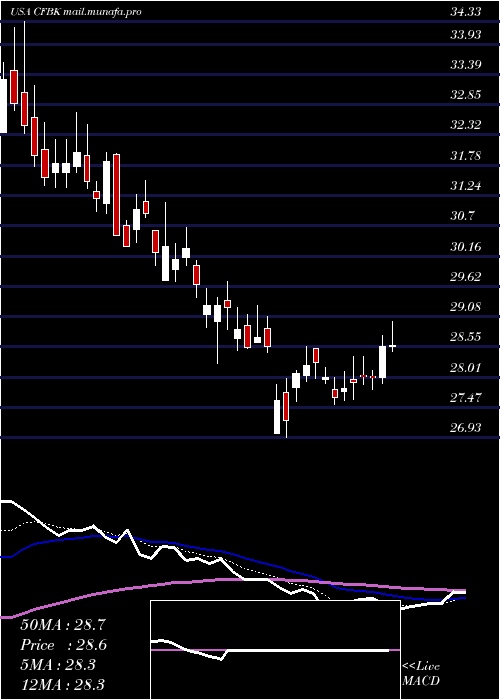Screen dimensions: 500x700
Task: Select the 33.93 price axis label
Action: click(466, 34)
